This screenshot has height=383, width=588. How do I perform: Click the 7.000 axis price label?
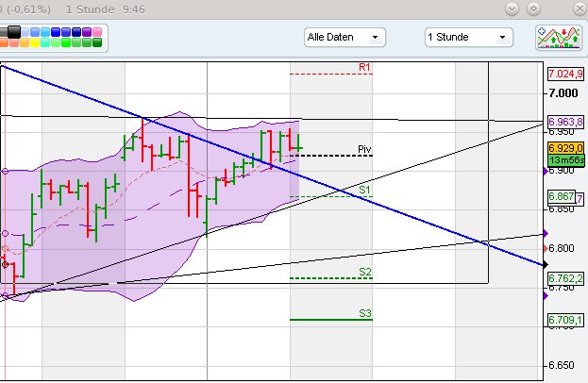click(x=563, y=93)
